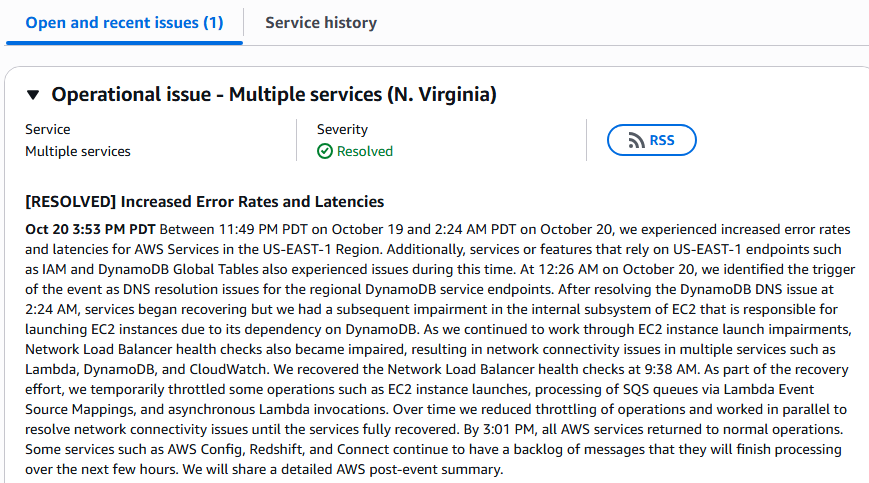
Task: Click the Multiple services value under Service
Action: (x=78, y=152)
